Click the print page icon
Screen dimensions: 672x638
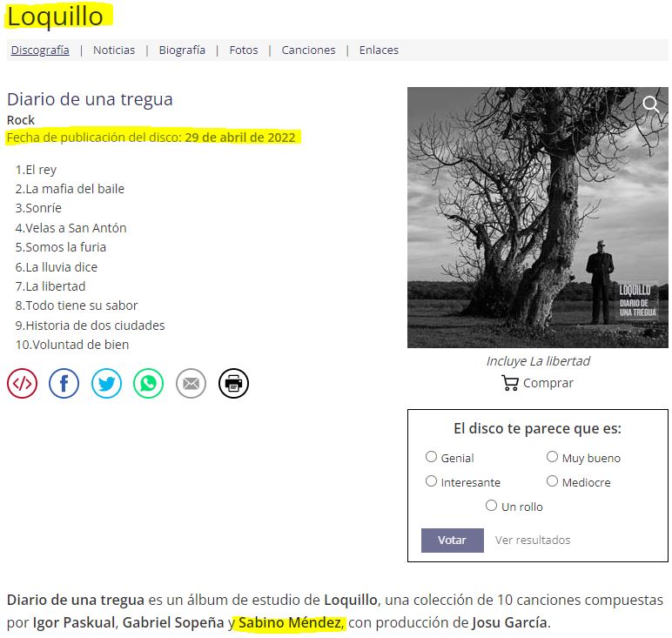pos(233,383)
